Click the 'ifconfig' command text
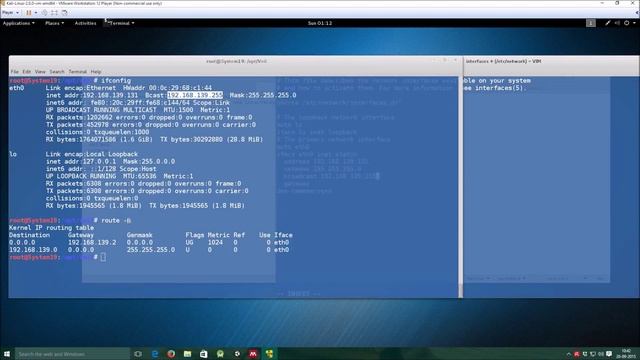Viewport: 640px width, 360px height. (116, 80)
